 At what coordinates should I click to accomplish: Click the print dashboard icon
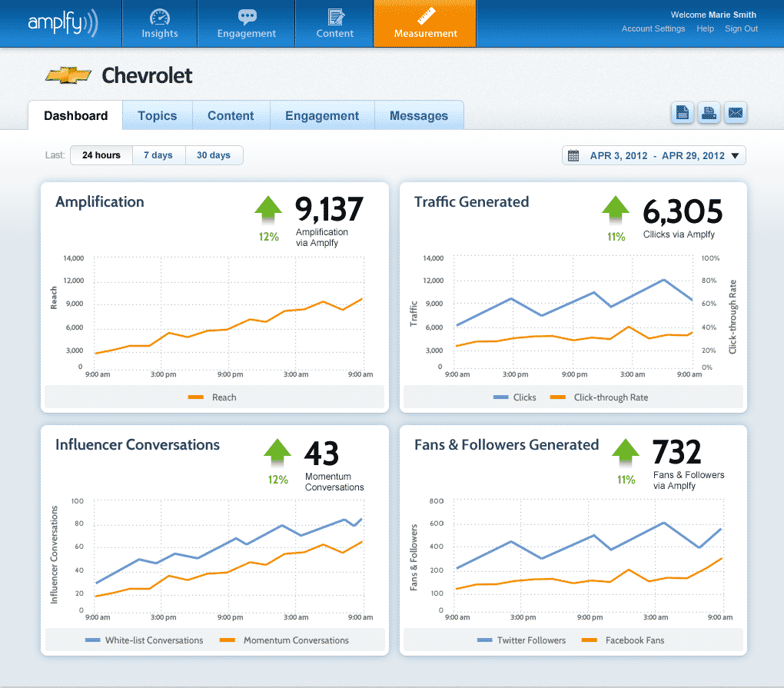coord(709,113)
